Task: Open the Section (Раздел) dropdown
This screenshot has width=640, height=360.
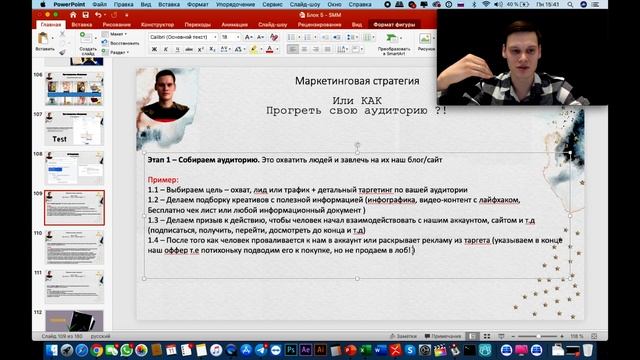Action: (x=116, y=52)
